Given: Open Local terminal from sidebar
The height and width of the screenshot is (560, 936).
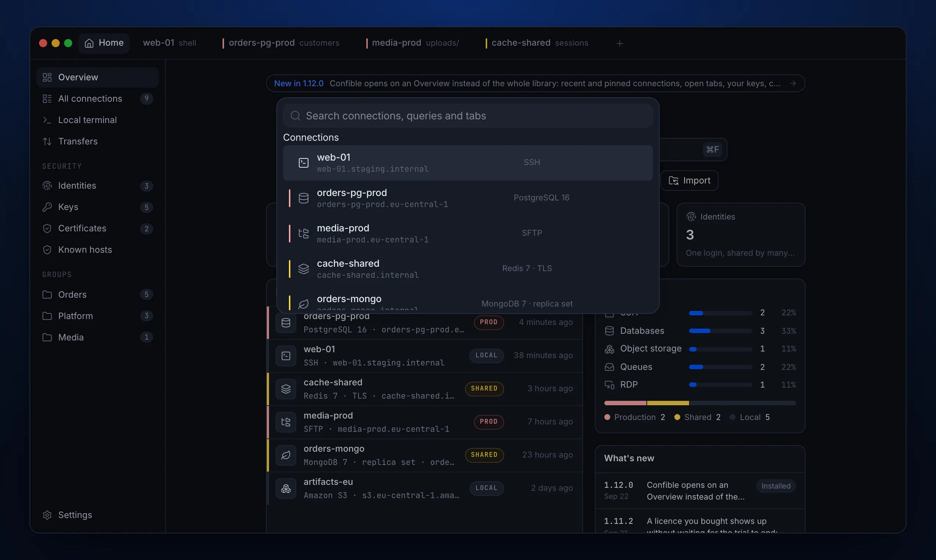Looking at the screenshot, I should click(97, 120).
